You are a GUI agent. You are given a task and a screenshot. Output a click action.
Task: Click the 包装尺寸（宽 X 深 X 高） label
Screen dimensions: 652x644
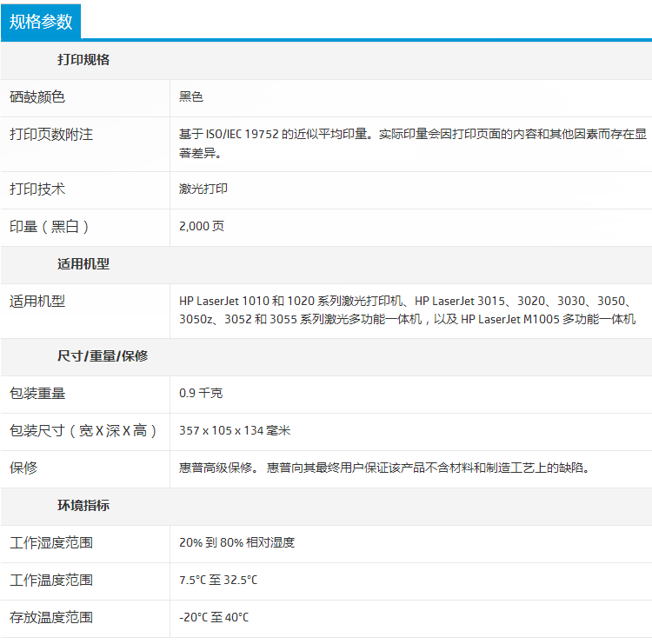tap(83, 431)
